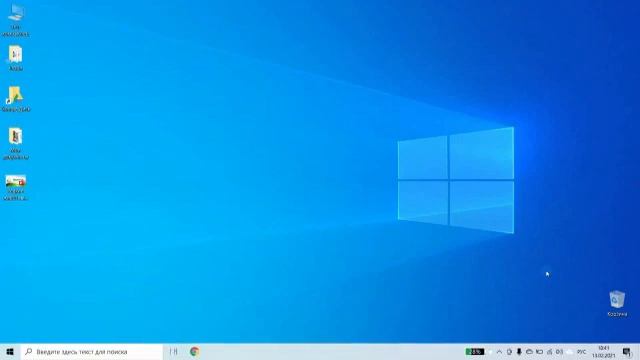Open the Windows Start menu
The width and height of the screenshot is (640, 360).
tap(10, 351)
